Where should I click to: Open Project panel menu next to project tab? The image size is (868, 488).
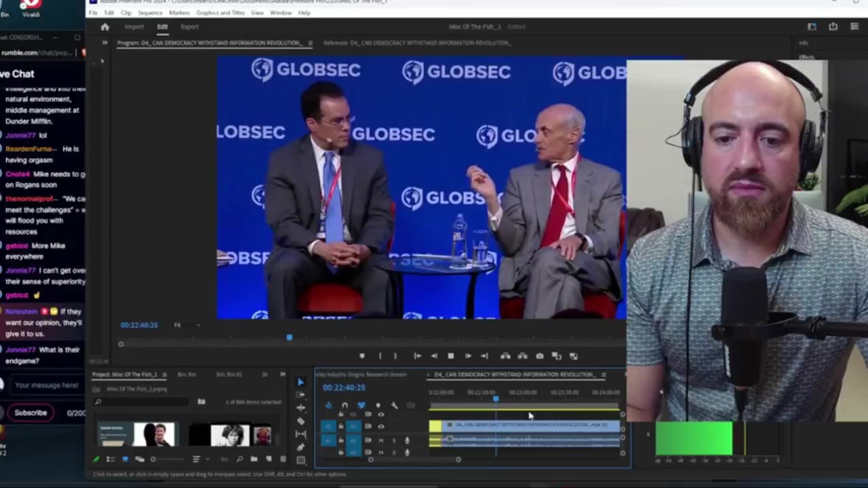(x=165, y=374)
